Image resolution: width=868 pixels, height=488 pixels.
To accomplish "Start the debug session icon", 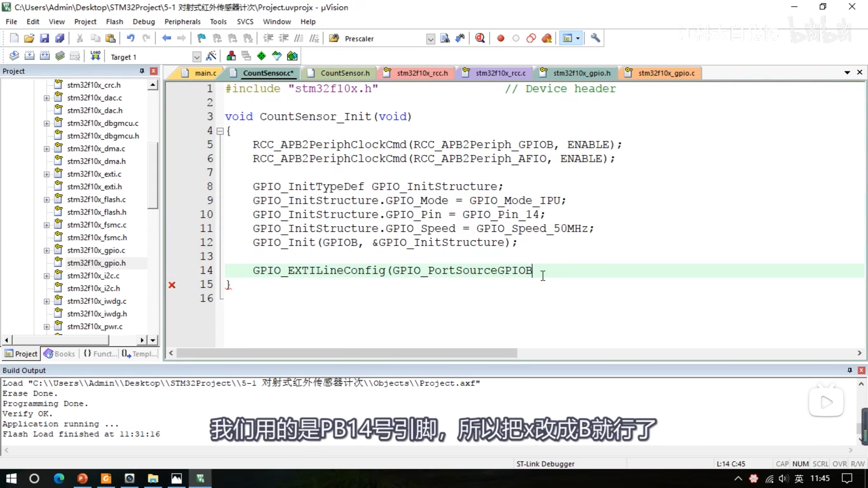I will (x=479, y=38).
